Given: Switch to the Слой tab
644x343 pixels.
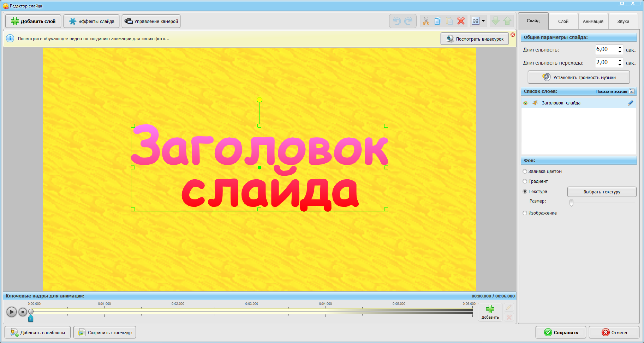Looking at the screenshot, I should pos(563,21).
